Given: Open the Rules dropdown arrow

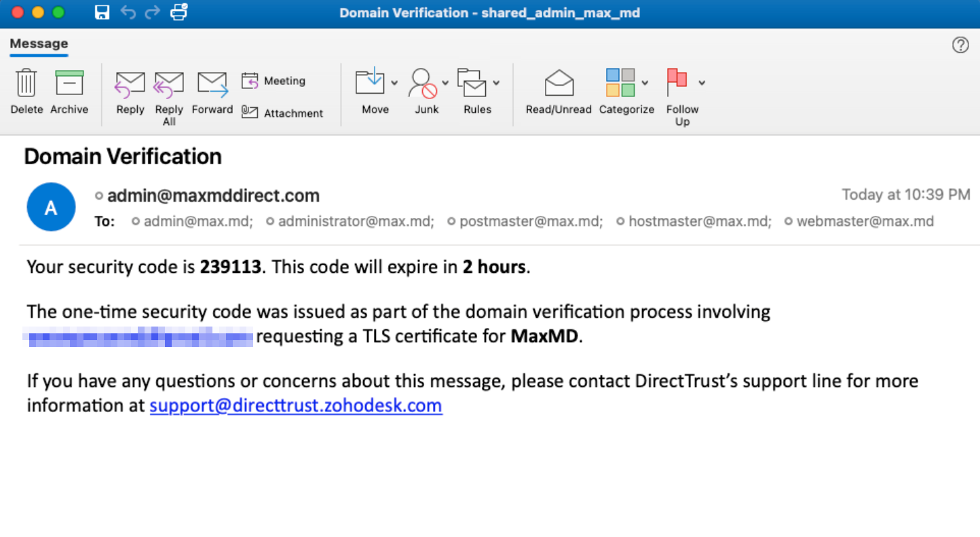Looking at the screenshot, I should pos(496,83).
